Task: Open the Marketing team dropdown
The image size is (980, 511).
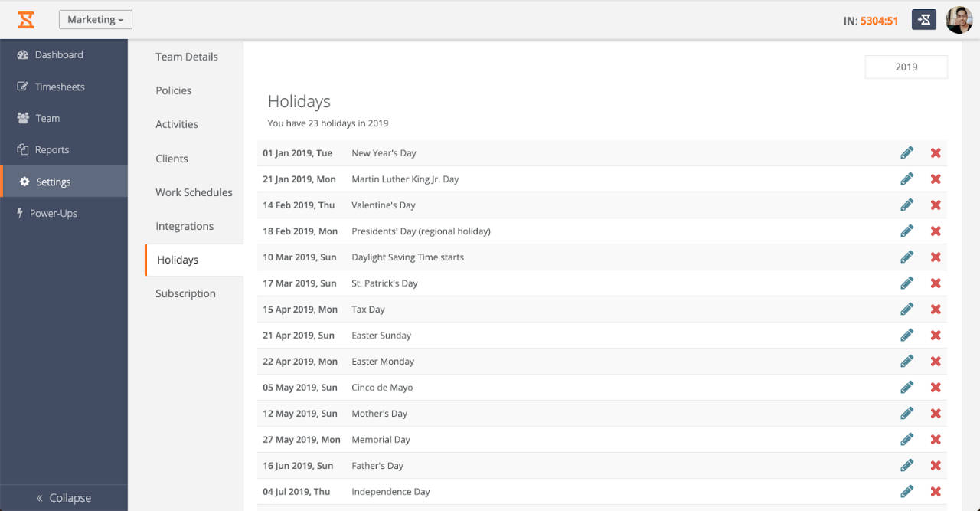Action: (95, 19)
